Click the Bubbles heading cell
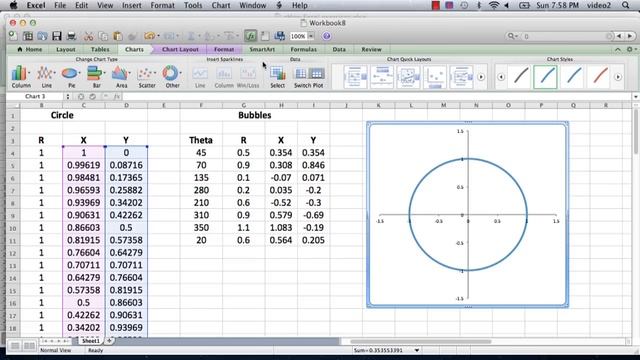The height and width of the screenshot is (360, 640). [x=255, y=115]
